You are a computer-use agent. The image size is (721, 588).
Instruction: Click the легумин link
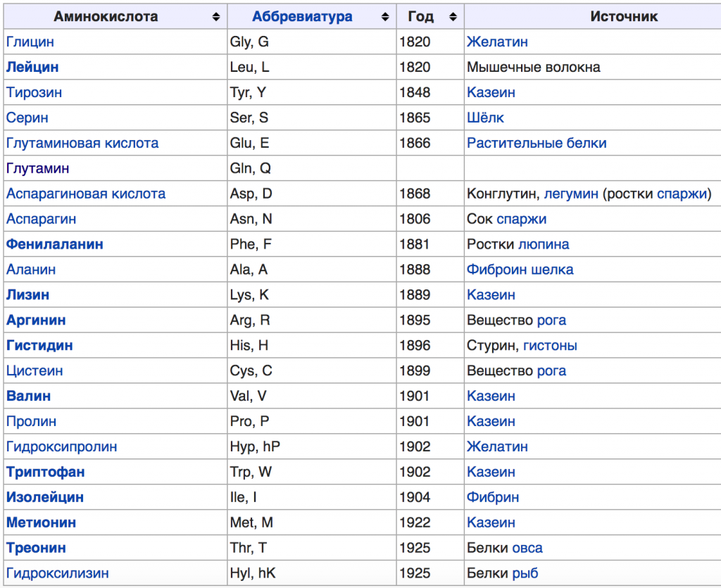point(571,194)
